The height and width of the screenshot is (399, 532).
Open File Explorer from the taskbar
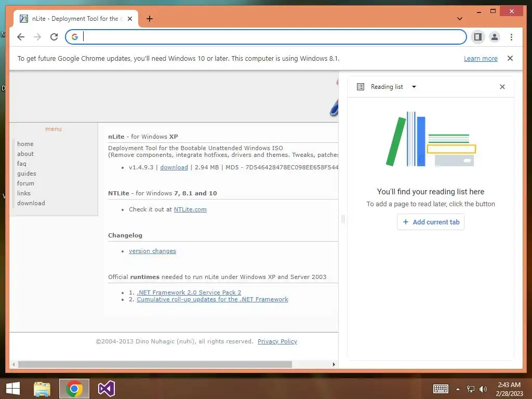[x=42, y=389]
